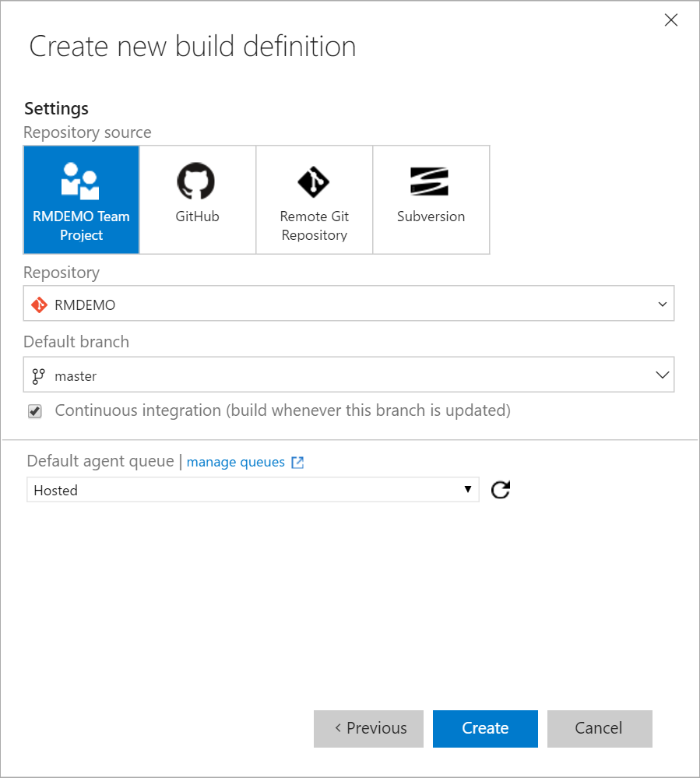Click the external link icon after manage queues
700x778 pixels.
(297, 462)
